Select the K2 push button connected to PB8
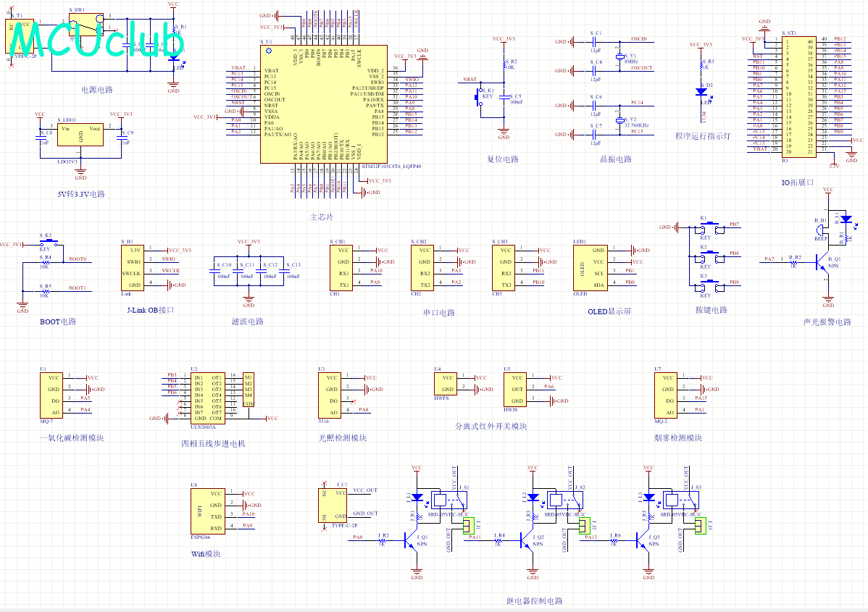This screenshot has height=612, width=868. click(709, 257)
